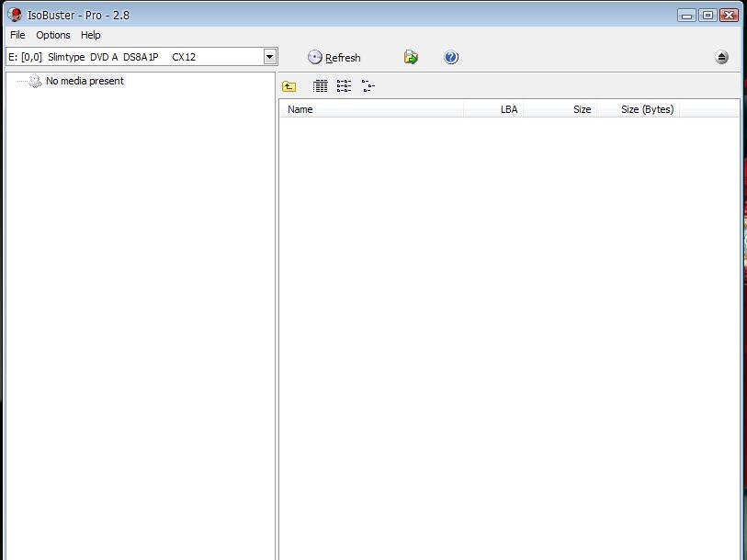Open the Help menu

(91, 35)
